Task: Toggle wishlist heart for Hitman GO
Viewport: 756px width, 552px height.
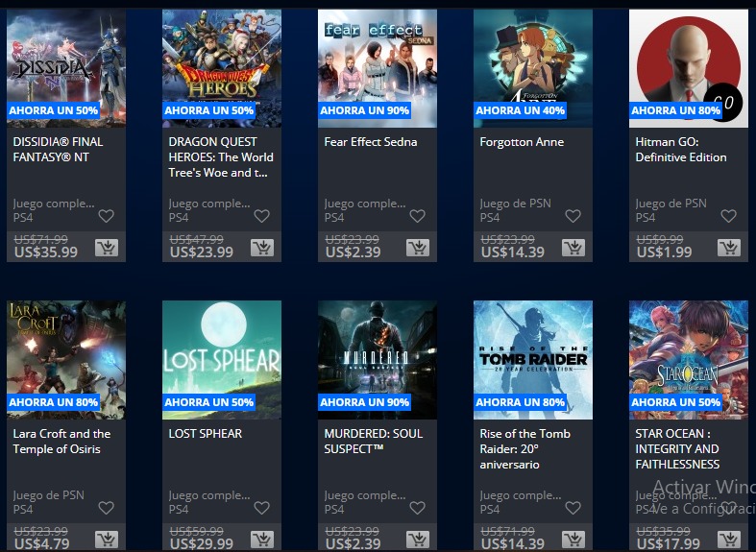Action: point(728,216)
